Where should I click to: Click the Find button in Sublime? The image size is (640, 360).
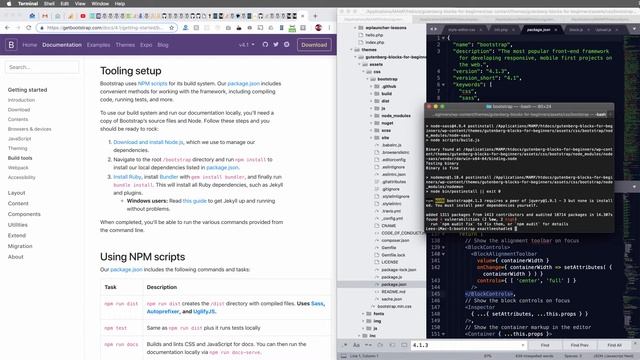click(x=545, y=345)
